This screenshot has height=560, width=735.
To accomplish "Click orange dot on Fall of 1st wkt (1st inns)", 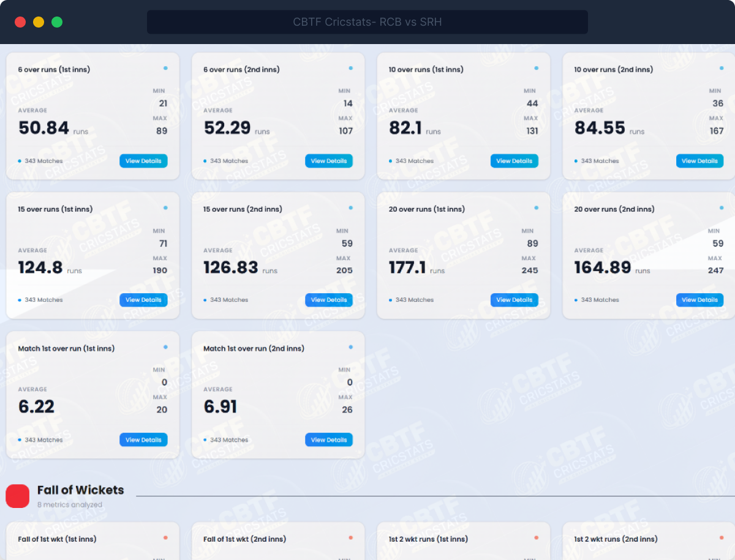I will pyautogui.click(x=165, y=537).
